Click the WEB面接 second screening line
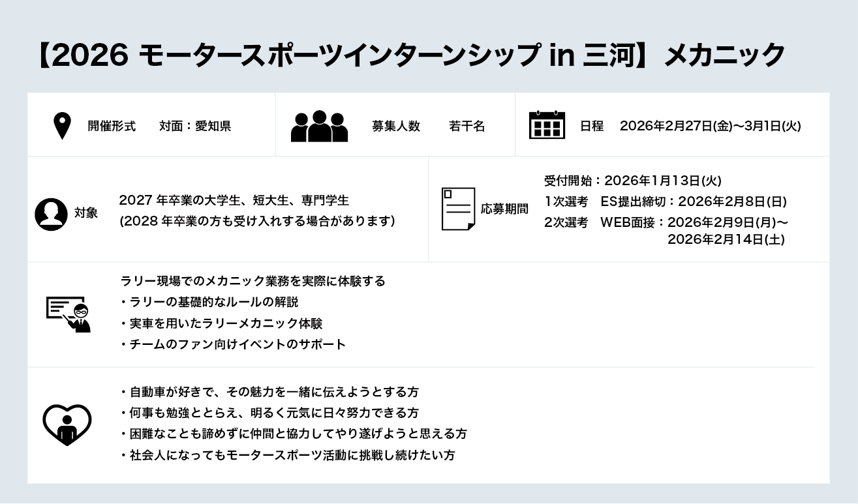Image resolution: width=858 pixels, height=504 pixels. point(666,222)
